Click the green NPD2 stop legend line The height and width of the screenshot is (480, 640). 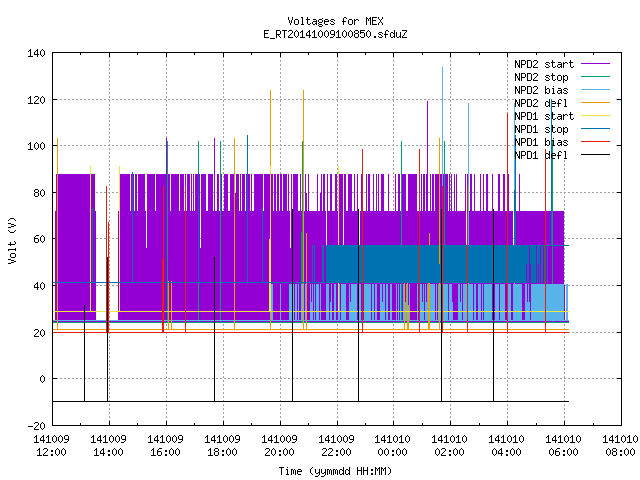pos(595,77)
